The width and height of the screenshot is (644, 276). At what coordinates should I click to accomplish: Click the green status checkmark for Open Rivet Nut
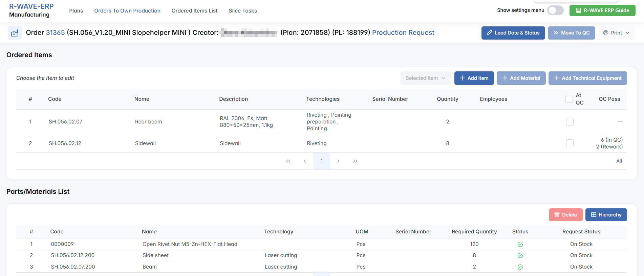[x=520, y=244]
